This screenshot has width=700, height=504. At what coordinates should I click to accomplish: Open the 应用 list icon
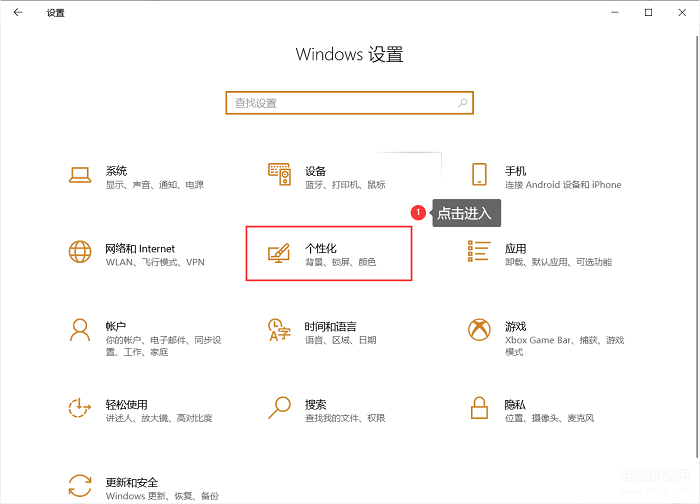479,251
